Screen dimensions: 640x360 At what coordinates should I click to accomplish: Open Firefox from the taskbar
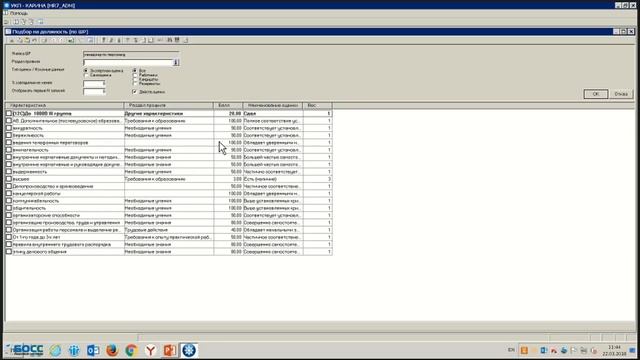coord(112,350)
